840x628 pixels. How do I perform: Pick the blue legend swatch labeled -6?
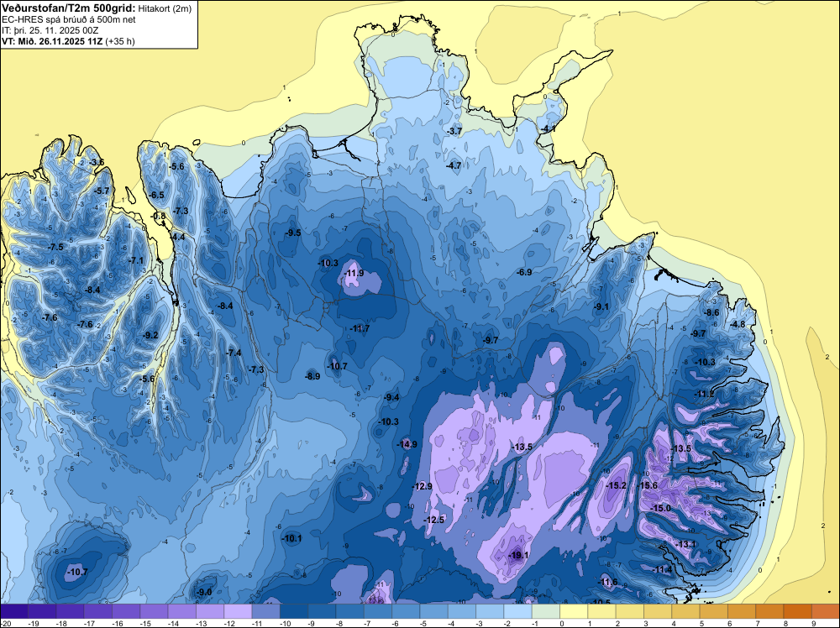coord(406,611)
